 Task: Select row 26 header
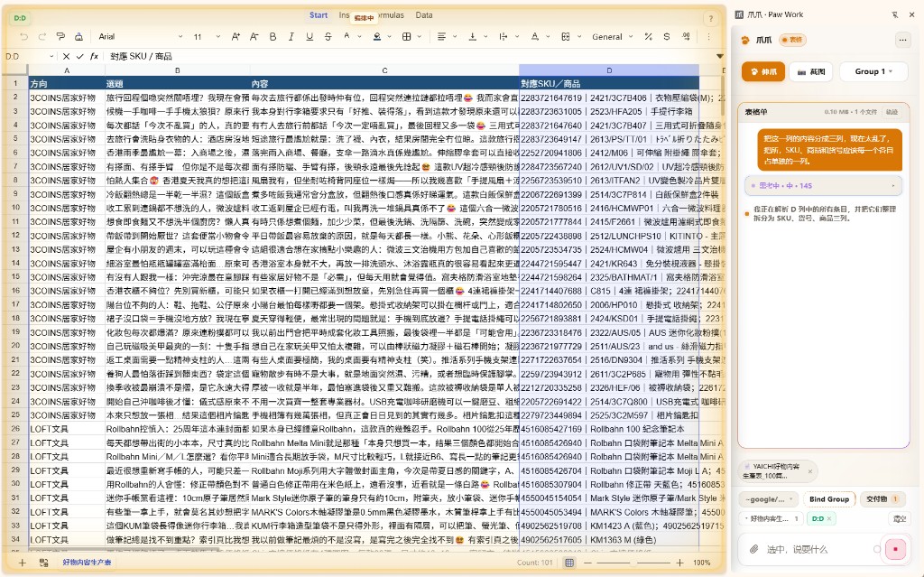tap(15, 429)
